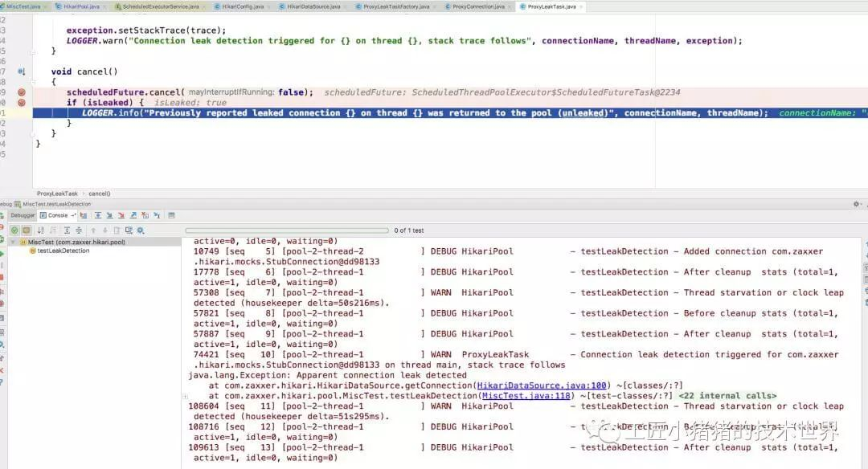This screenshot has height=469, width=868.
Task: Click the MiscTest.testLeakDetection debug session tab
Action: click(52, 204)
